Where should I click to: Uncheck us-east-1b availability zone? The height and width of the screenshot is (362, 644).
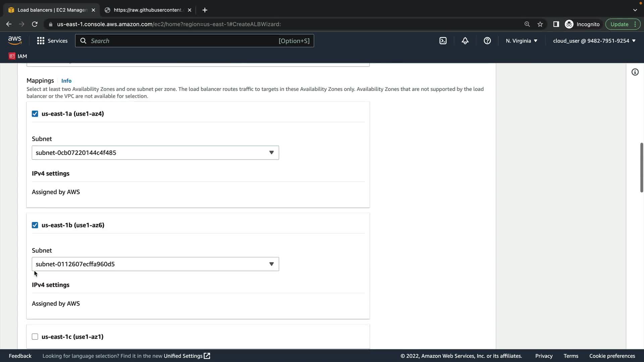coord(35,225)
